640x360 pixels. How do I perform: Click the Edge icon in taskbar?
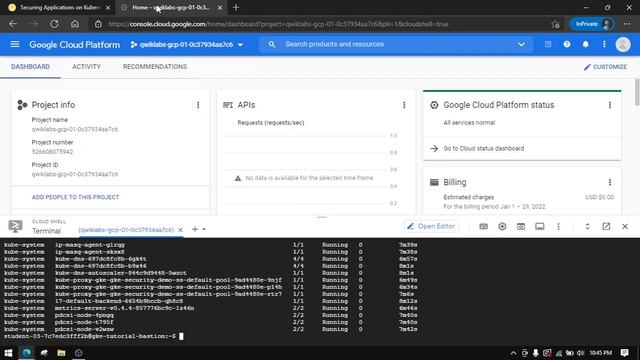(x=27, y=353)
